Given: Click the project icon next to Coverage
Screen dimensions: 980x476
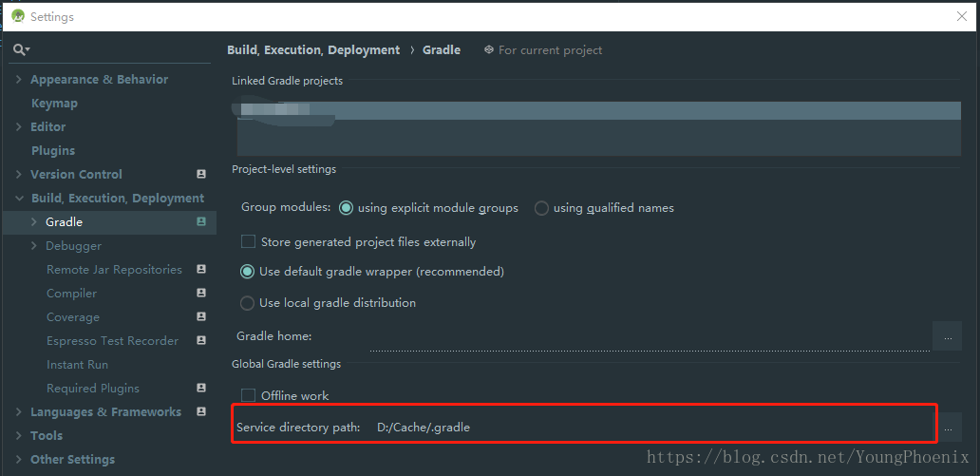Looking at the screenshot, I should (x=201, y=316).
